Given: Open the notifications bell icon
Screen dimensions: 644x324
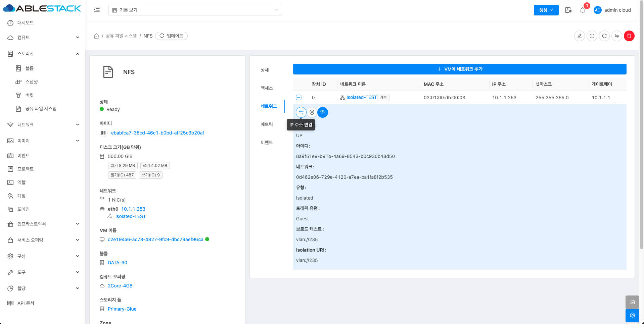Looking at the screenshot, I should click(x=582, y=10).
